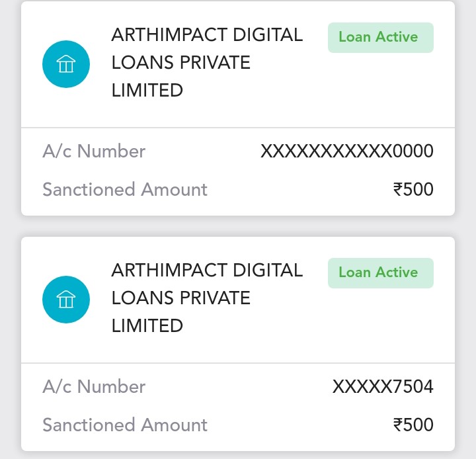Select ₹500 amount in loan ending 0000

[413, 190]
